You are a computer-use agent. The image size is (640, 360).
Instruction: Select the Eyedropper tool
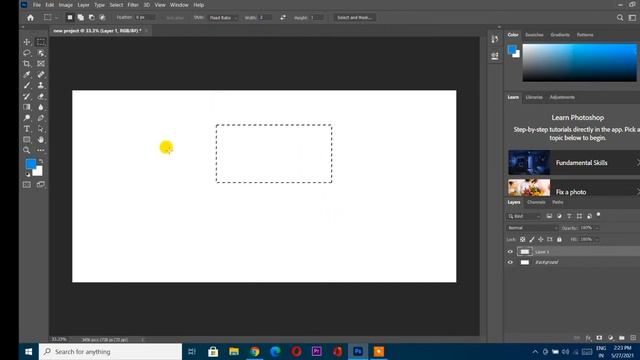27,75
